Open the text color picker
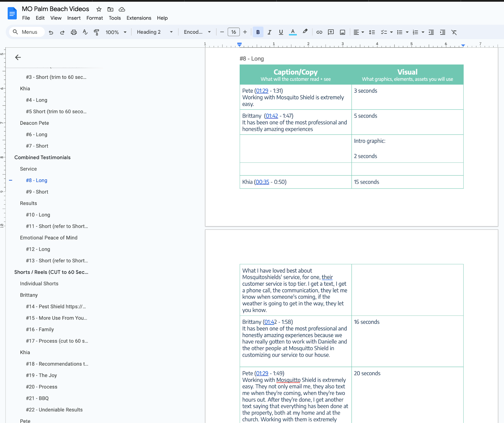The image size is (504, 423). pyautogui.click(x=293, y=32)
